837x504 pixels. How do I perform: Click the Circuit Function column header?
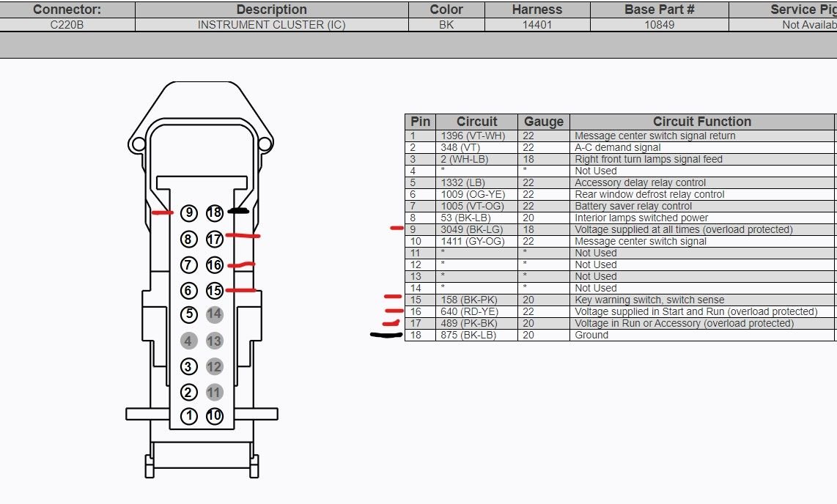[701, 122]
